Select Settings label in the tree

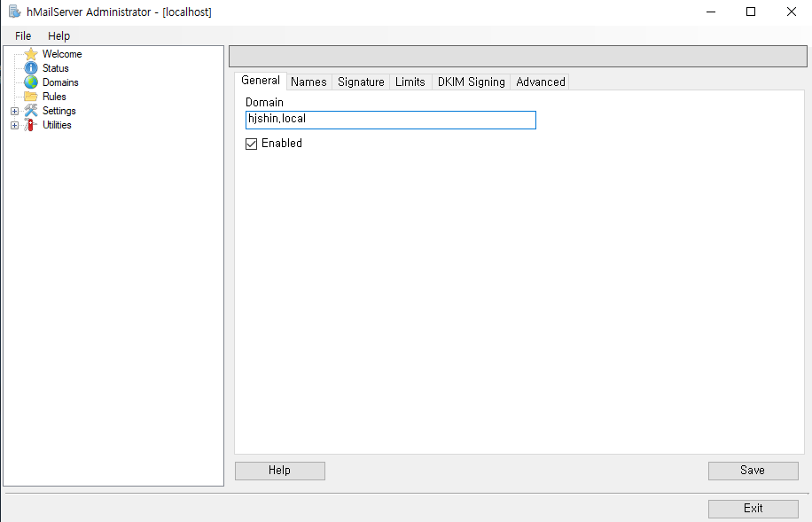(59, 110)
